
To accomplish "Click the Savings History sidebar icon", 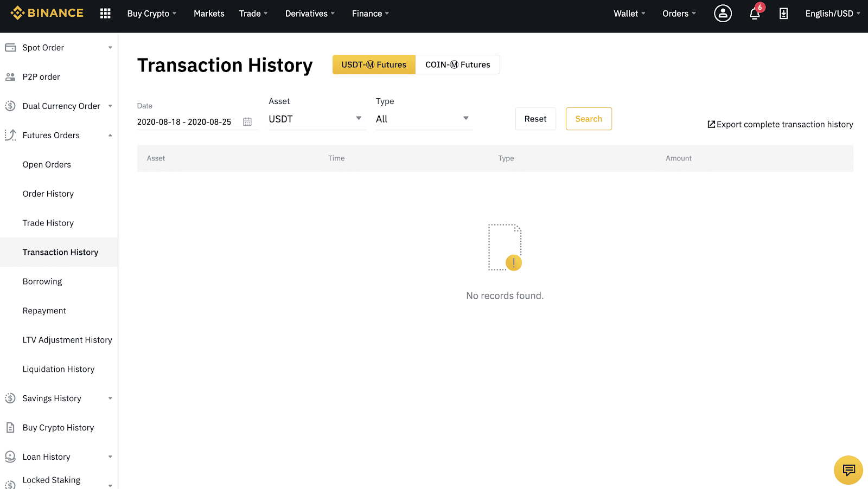I will (10, 398).
